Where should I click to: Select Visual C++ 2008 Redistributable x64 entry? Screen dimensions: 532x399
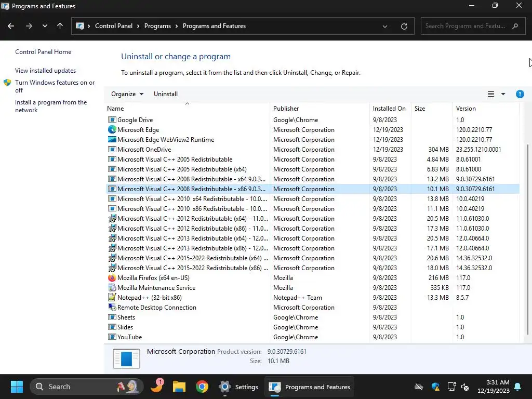[313, 179]
